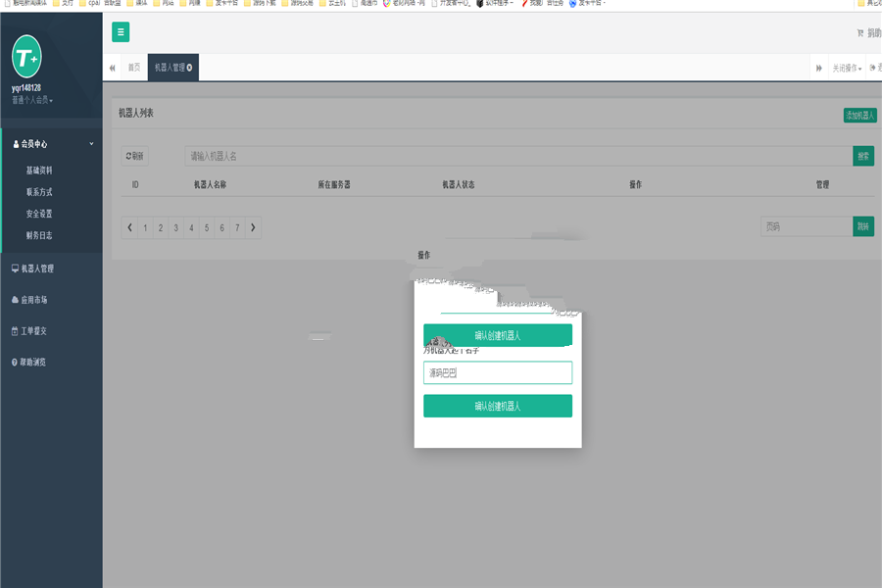Click the green 搜索 button
The width and height of the screenshot is (882, 588).
(862, 156)
